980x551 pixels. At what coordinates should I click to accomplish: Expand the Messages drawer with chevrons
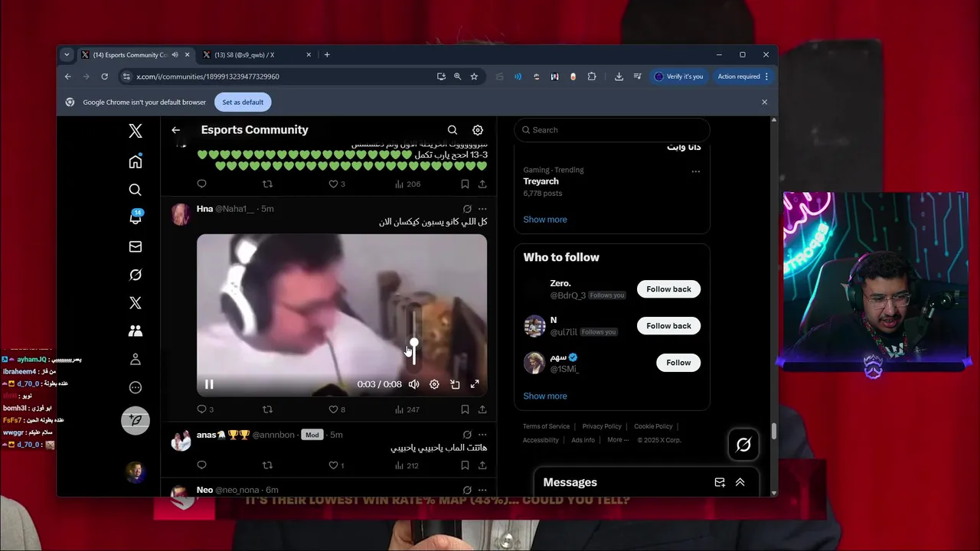click(x=740, y=482)
